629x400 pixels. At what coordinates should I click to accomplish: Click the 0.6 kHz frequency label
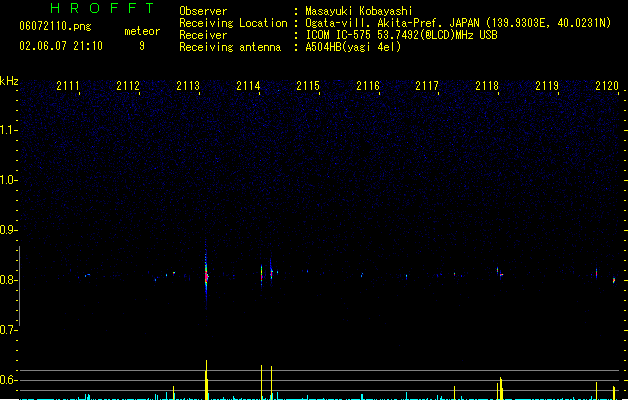coord(8,380)
